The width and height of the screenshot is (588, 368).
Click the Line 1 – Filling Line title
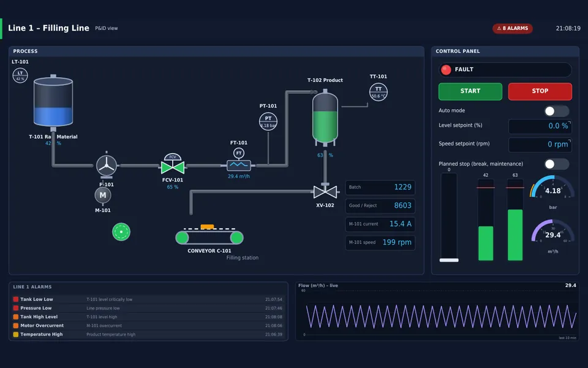tap(49, 28)
